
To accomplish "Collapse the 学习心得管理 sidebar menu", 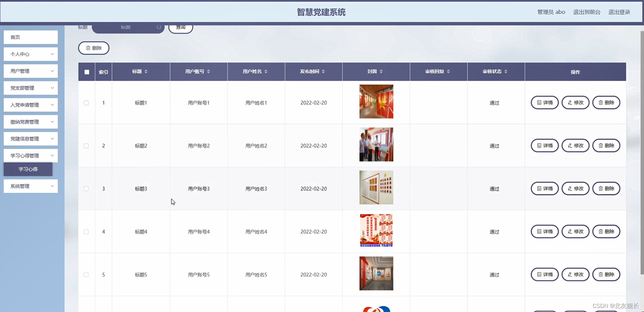I will coord(31,155).
